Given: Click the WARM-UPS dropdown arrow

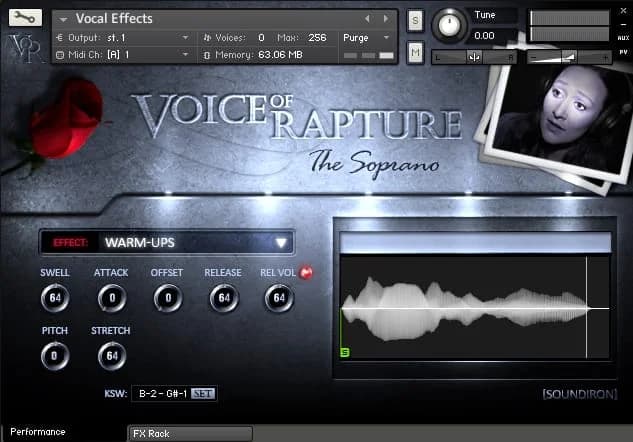Looking at the screenshot, I should pos(281,243).
